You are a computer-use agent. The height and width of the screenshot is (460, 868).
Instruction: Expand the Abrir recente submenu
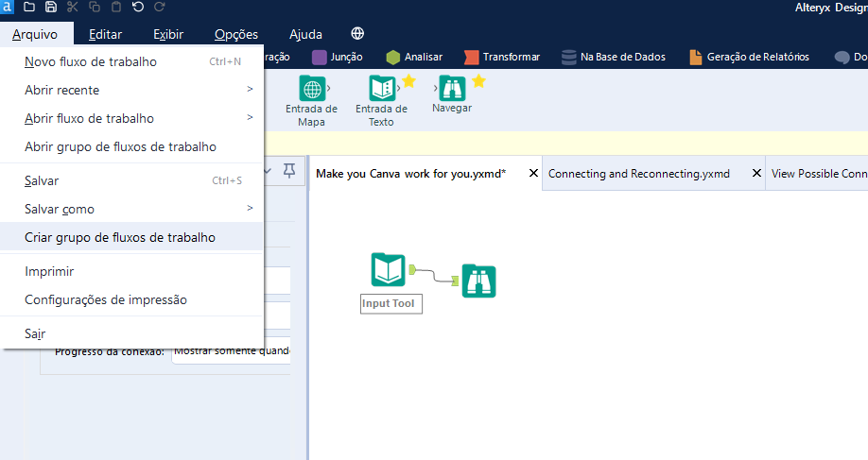[131, 90]
